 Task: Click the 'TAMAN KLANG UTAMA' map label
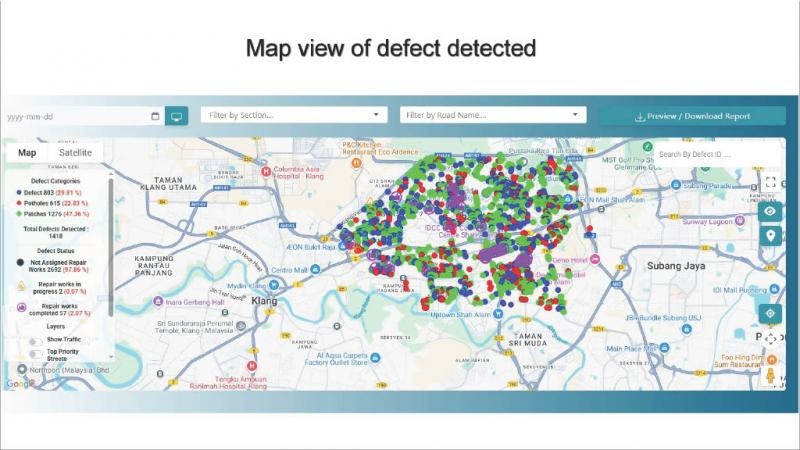tap(168, 184)
